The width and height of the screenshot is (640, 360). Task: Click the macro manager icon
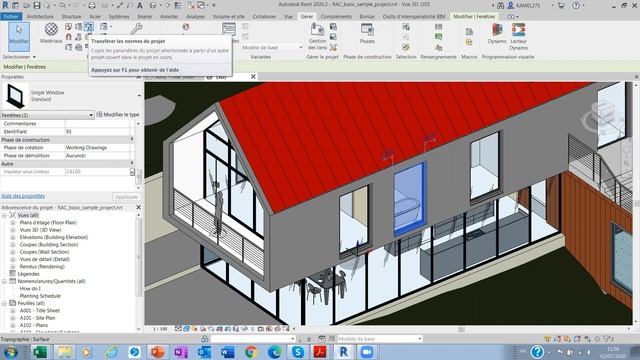click(469, 32)
